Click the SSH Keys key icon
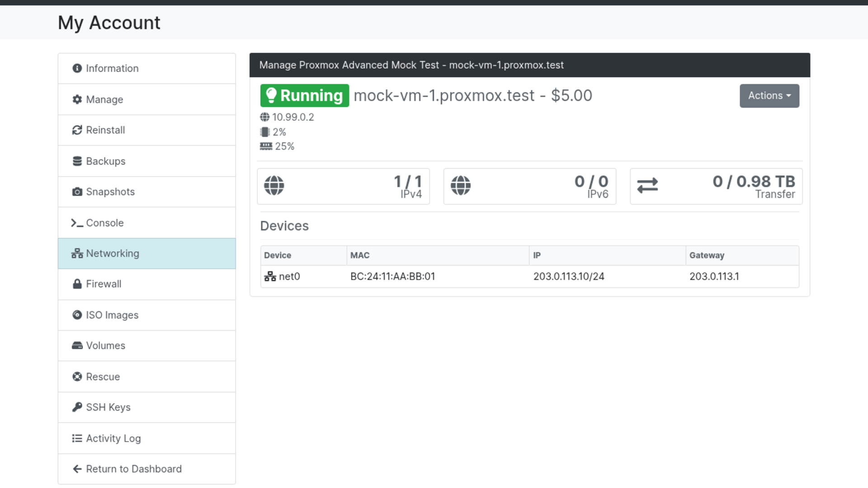 [77, 408]
